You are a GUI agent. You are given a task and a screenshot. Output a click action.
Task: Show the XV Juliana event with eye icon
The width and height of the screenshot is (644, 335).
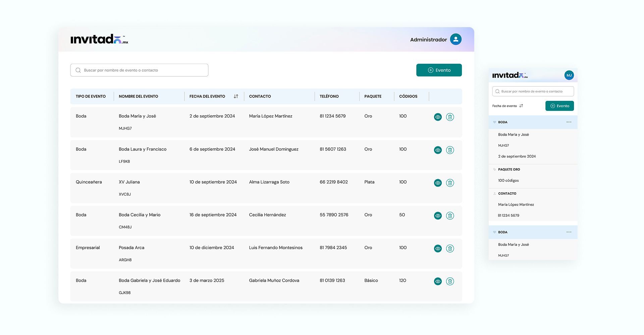(438, 183)
